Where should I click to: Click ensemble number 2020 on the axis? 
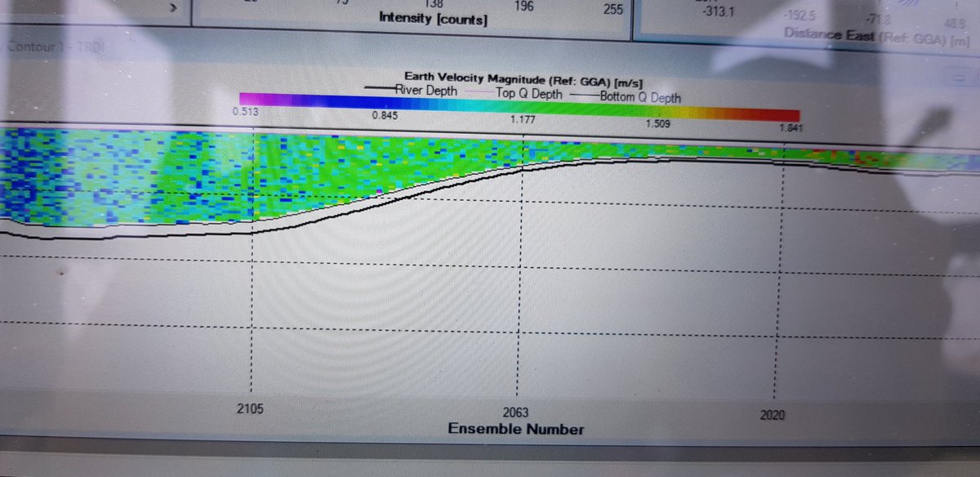772,415
